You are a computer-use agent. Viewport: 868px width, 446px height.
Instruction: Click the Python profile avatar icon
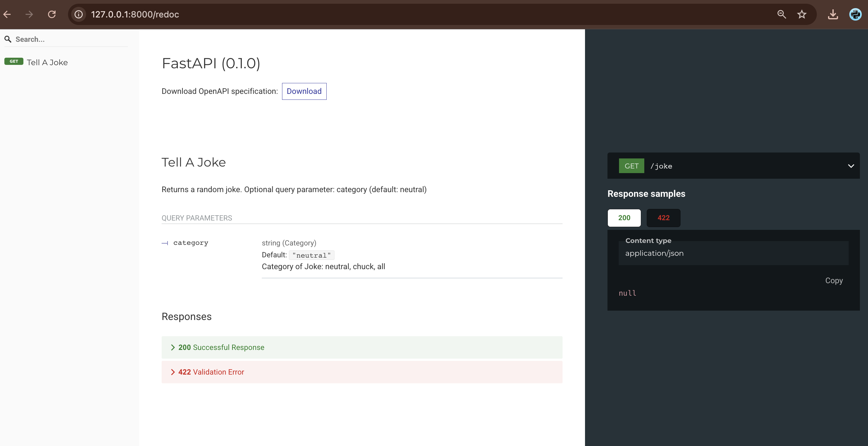[x=855, y=14]
